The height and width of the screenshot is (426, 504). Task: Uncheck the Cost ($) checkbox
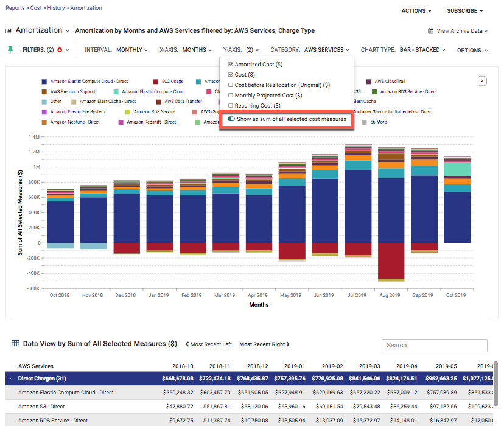[x=230, y=74]
